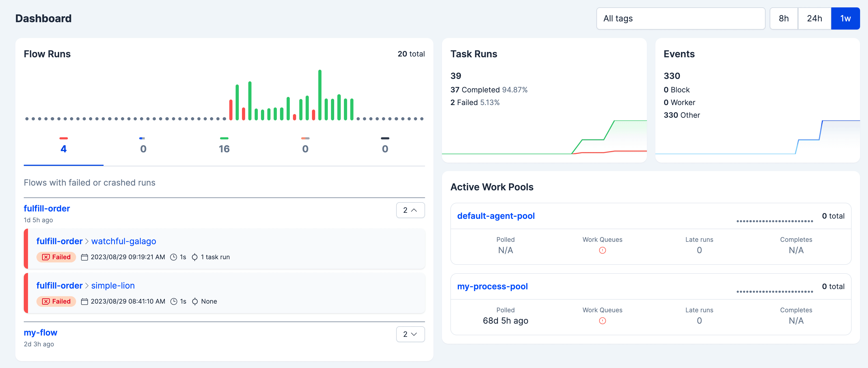Click the task run icon beside '1 task run'
The width and height of the screenshot is (868, 368).
coord(195,257)
